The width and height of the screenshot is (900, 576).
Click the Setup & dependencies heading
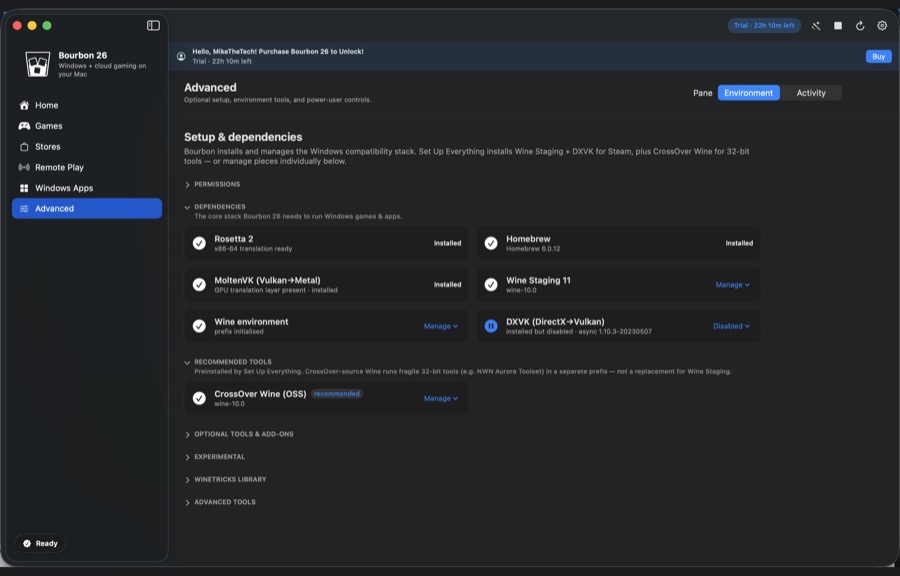243,137
